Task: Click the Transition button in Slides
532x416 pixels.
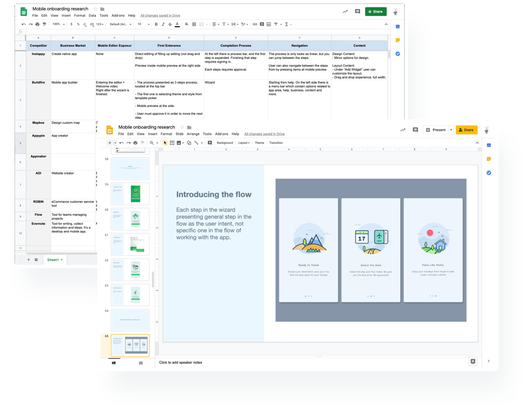Action: coord(276,143)
